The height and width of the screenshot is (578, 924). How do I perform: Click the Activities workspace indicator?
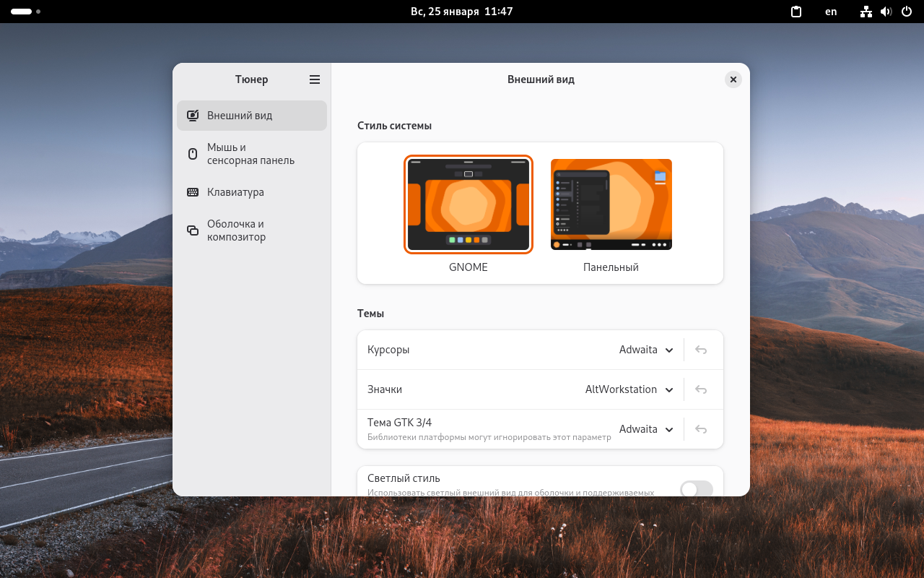pos(25,12)
